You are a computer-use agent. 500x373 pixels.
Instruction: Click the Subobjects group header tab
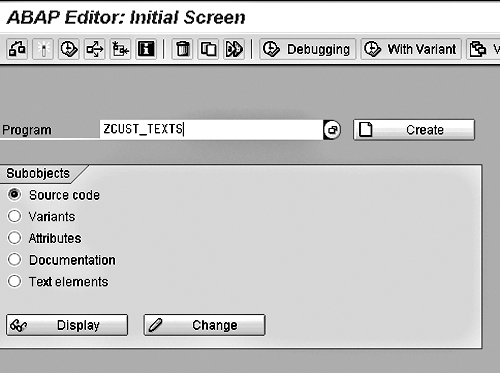(x=38, y=173)
